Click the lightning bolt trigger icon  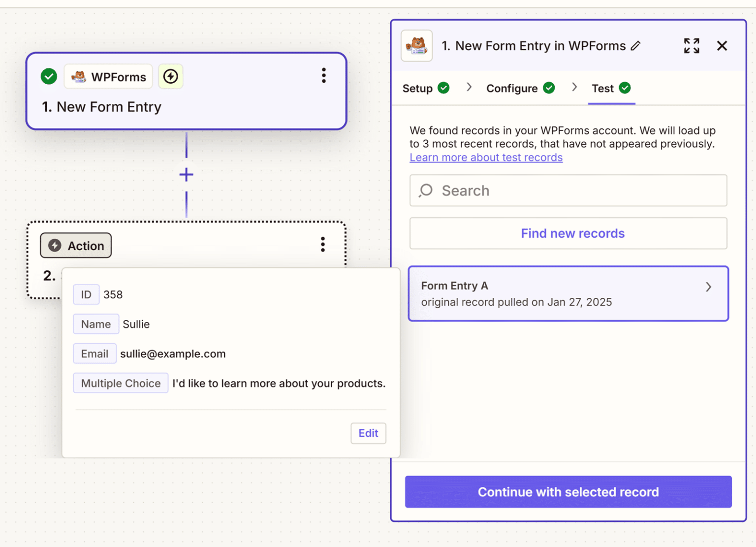(x=170, y=76)
